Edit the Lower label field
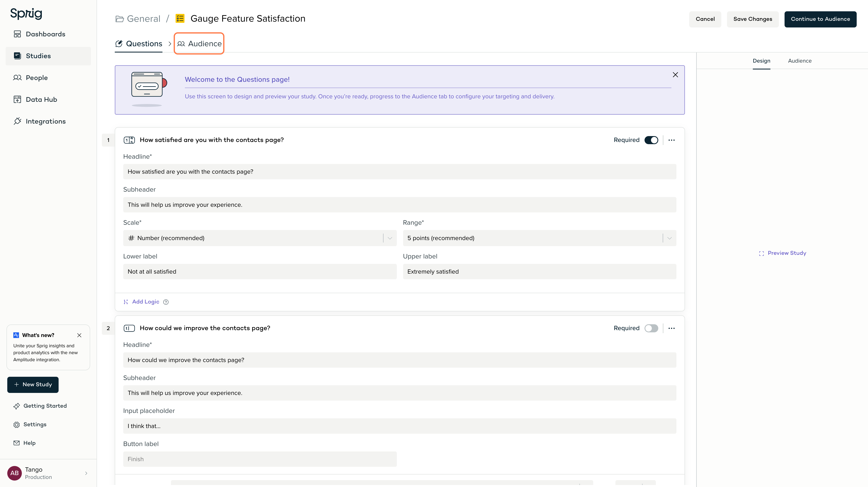This screenshot has height=487, width=868. click(x=260, y=271)
